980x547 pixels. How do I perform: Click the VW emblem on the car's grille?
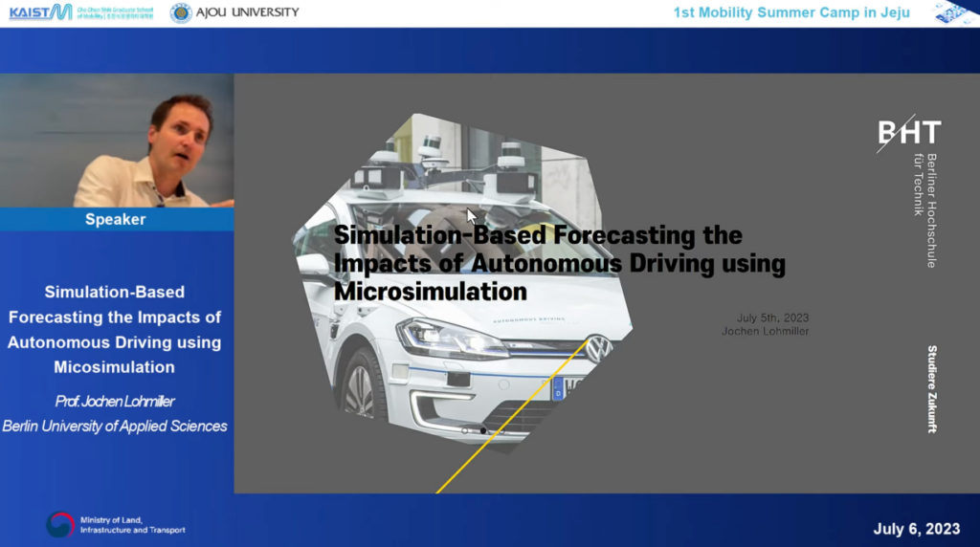598,346
